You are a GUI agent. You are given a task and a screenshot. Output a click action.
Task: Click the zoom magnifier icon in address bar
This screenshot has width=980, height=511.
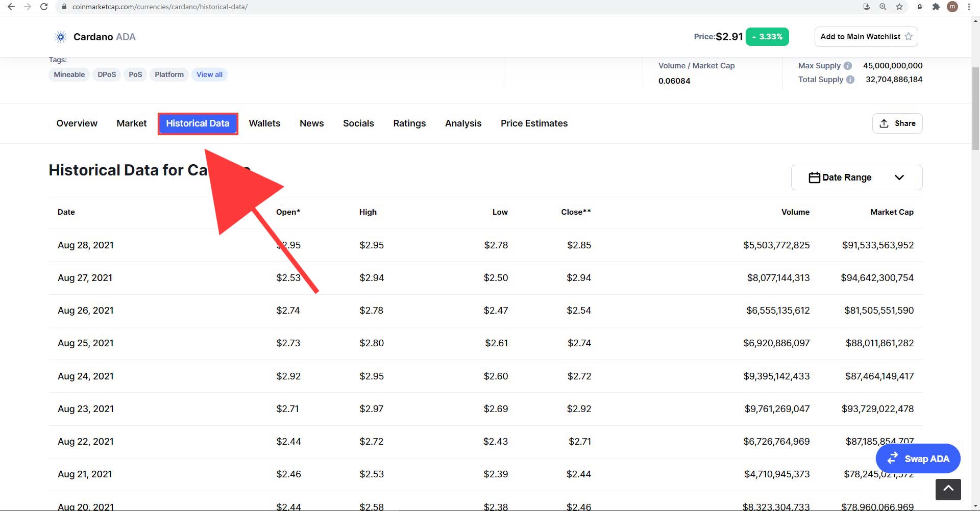(x=883, y=7)
